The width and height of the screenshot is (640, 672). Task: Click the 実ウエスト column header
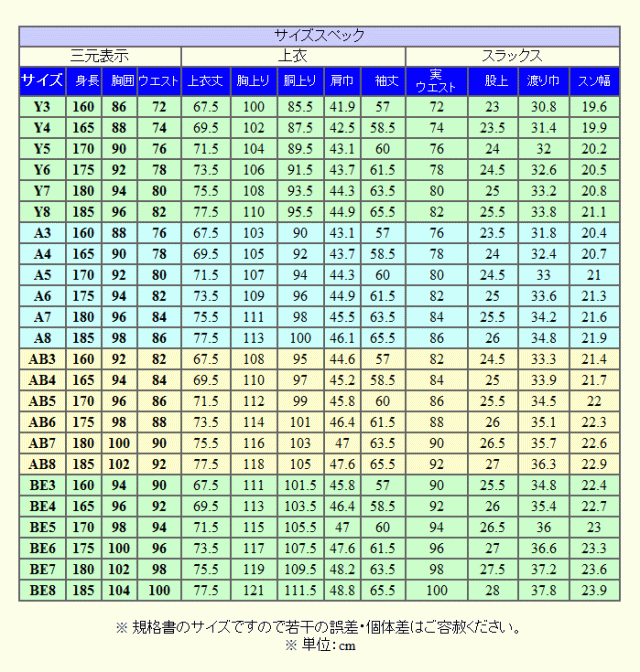[x=436, y=81]
